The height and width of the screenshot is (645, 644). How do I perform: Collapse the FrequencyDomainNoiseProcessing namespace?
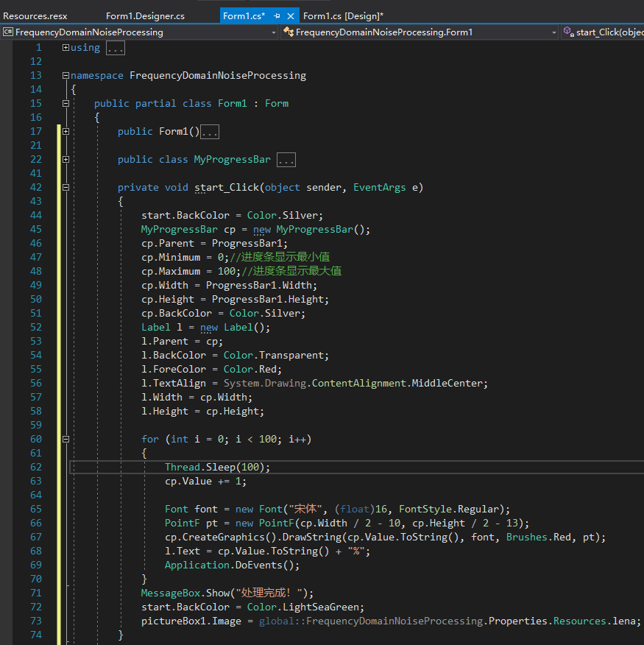[x=64, y=75]
